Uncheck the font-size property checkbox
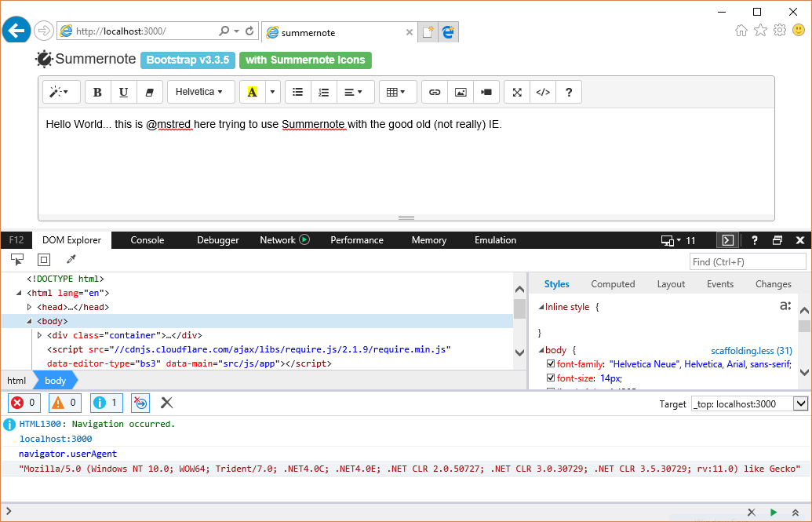Image resolution: width=812 pixels, height=522 pixels. click(x=551, y=378)
